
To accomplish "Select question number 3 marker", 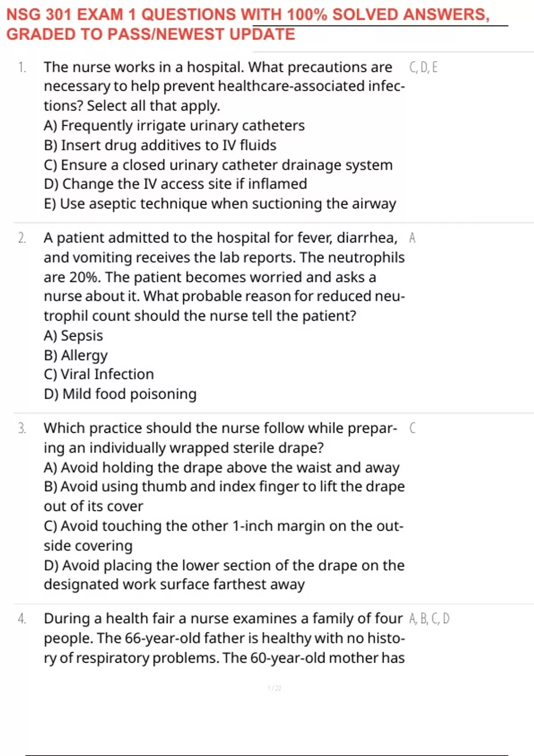I will pos(22,428).
